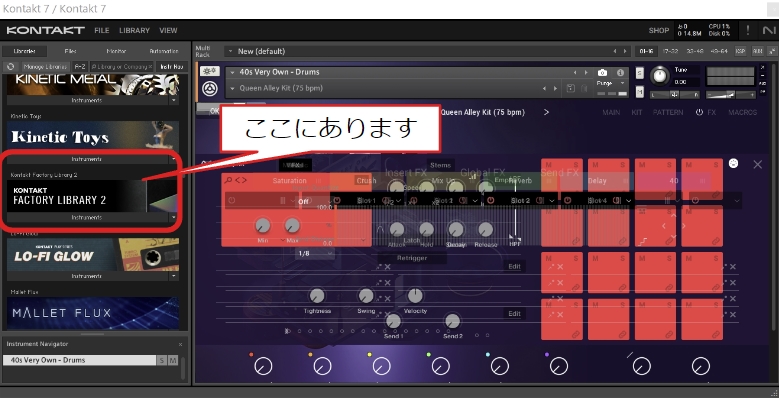The image size is (779, 398).
Task: Click the save snapshot disk icon
Action: pos(570,88)
